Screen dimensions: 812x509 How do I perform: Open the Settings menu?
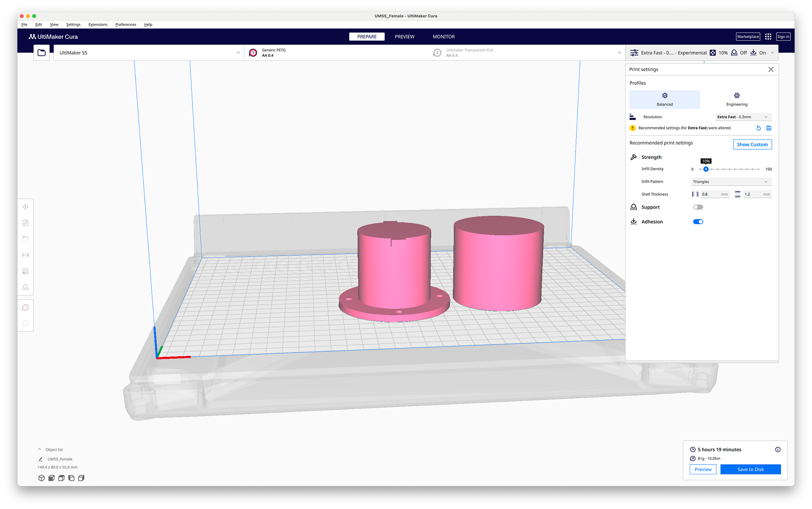point(73,25)
